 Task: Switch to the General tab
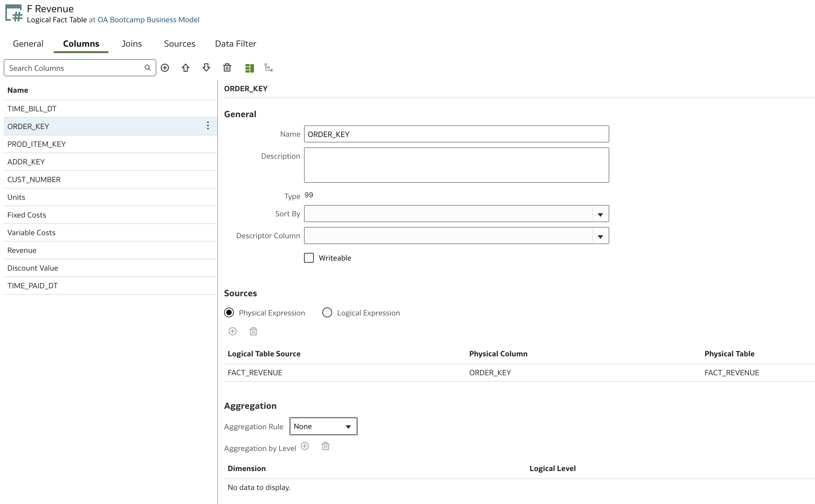(x=28, y=44)
